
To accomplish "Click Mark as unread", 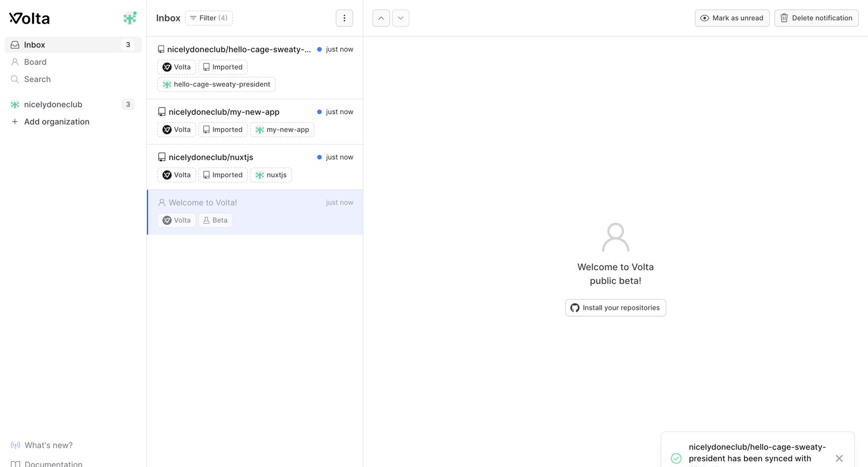I will pos(732,18).
